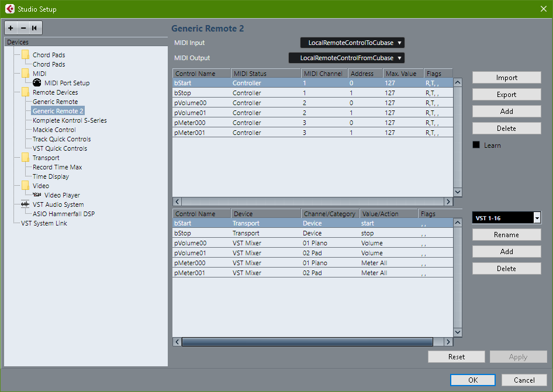Close the Studio Setup window

pos(544,9)
